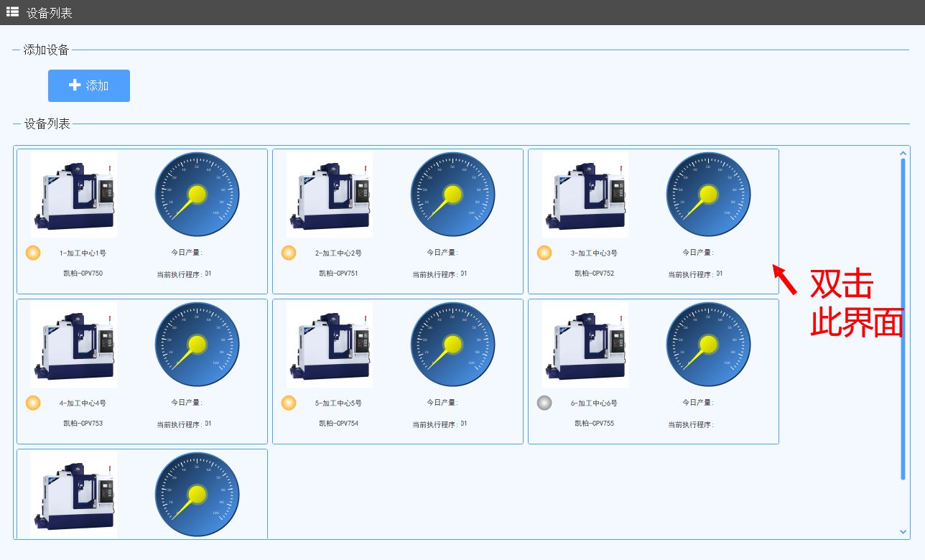Click status indicator for 3-加工中心3号
Viewport: 925px width, 560px height.
(x=544, y=253)
